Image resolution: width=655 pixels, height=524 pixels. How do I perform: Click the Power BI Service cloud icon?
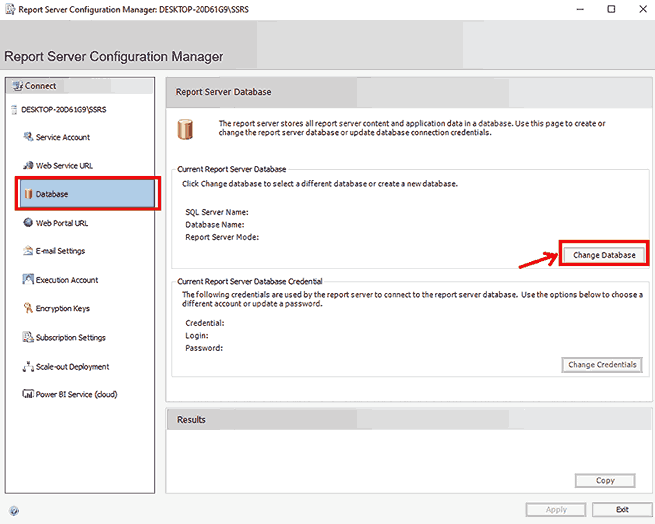[x=27, y=395]
